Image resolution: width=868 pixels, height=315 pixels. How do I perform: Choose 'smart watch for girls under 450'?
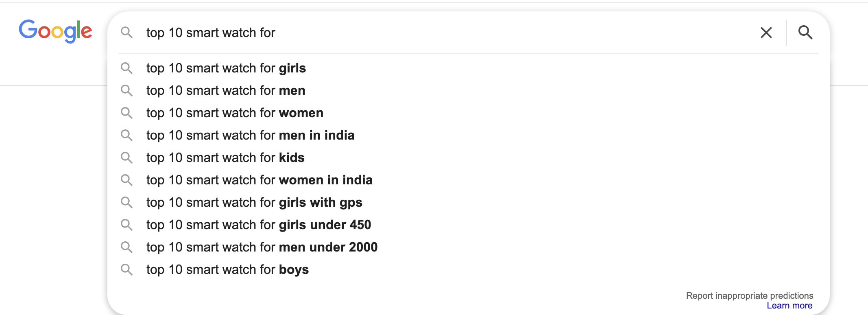(259, 225)
